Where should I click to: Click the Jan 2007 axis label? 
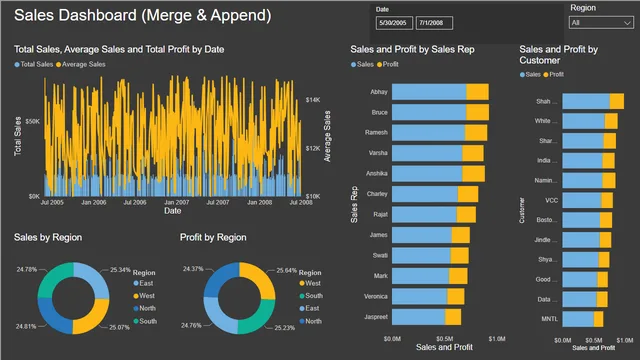click(177, 202)
